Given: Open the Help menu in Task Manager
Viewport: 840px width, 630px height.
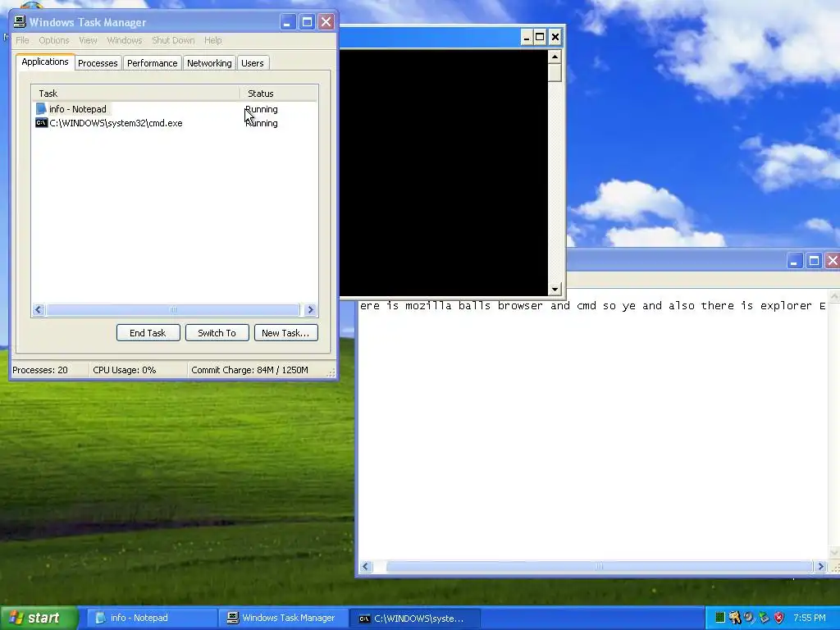Looking at the screenshot, I should [212, 40].
